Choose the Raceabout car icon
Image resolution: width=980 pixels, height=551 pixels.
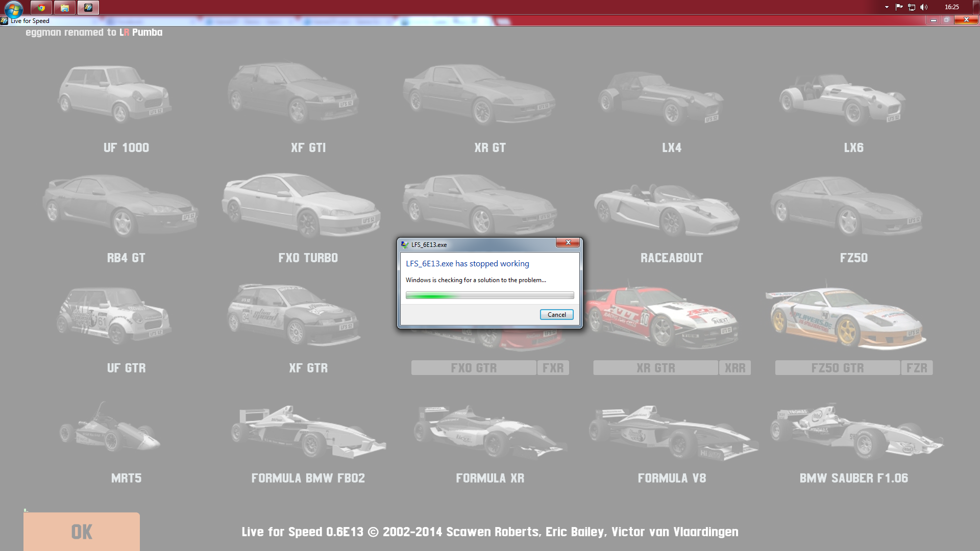(x=666, y=209)
